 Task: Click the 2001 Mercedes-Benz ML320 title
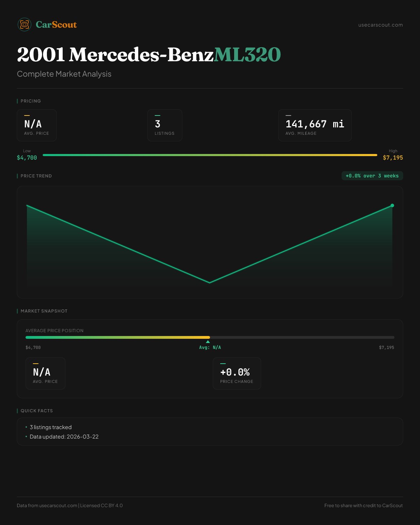point(149,55)
